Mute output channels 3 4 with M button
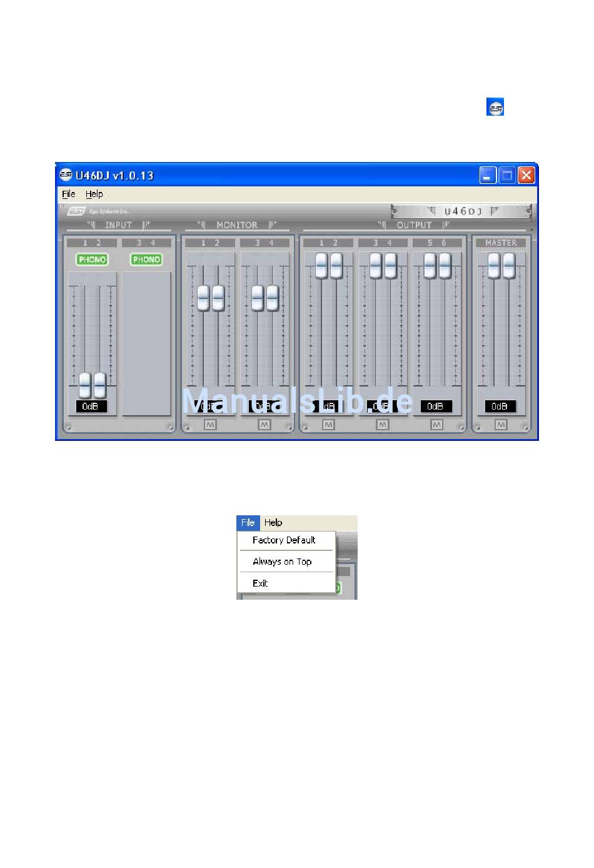 click(x=383, y=425)
